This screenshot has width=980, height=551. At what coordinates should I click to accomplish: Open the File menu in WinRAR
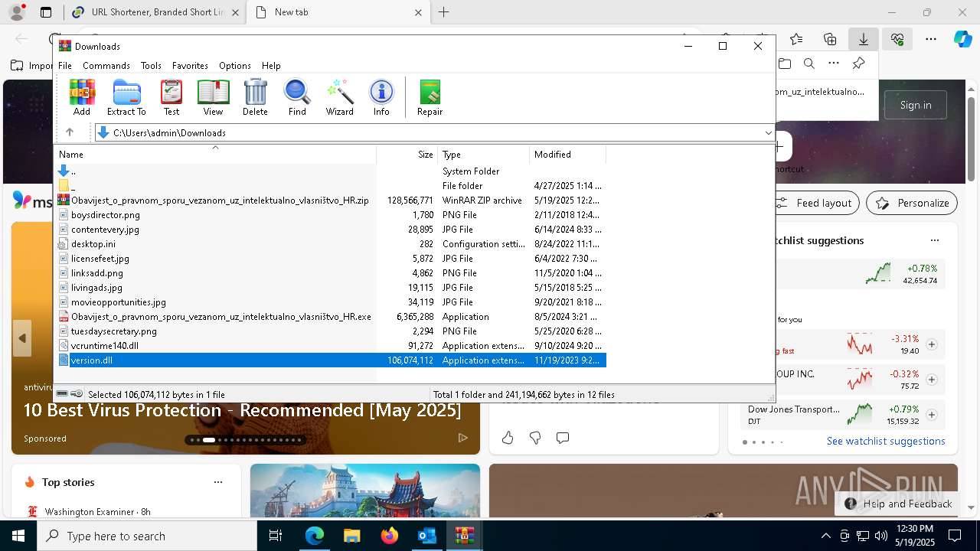65,66
